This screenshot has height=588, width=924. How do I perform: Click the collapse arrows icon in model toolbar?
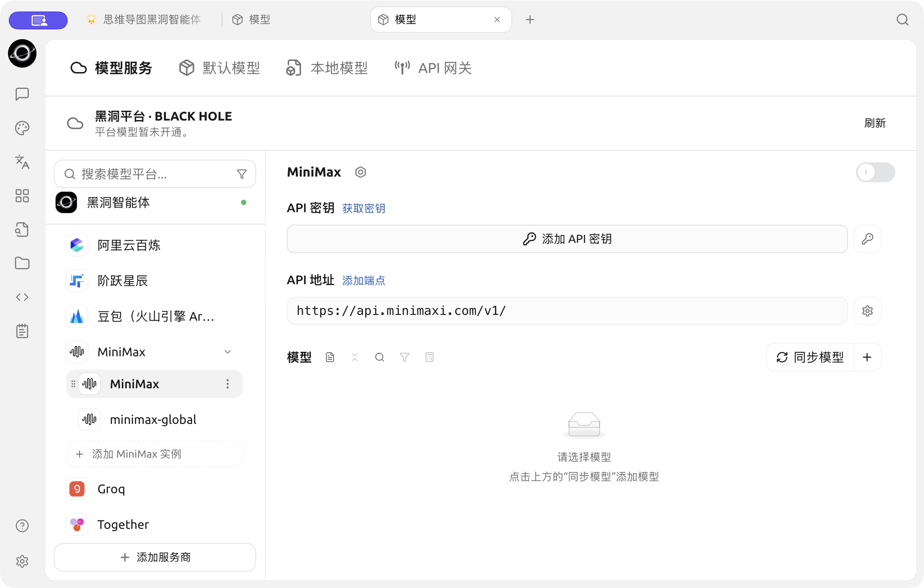tap(355, 357)
